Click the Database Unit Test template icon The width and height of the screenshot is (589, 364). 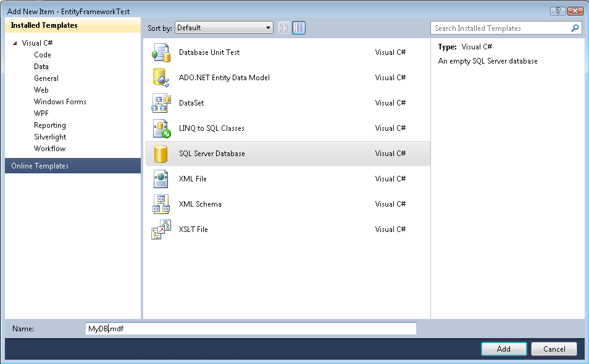(161, 52)
